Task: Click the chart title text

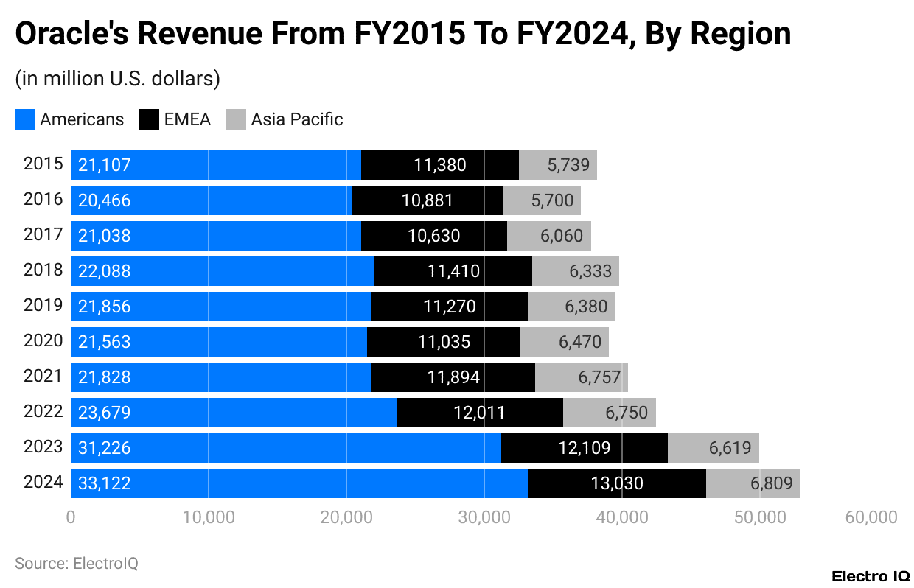Action: tap(402, 32)
